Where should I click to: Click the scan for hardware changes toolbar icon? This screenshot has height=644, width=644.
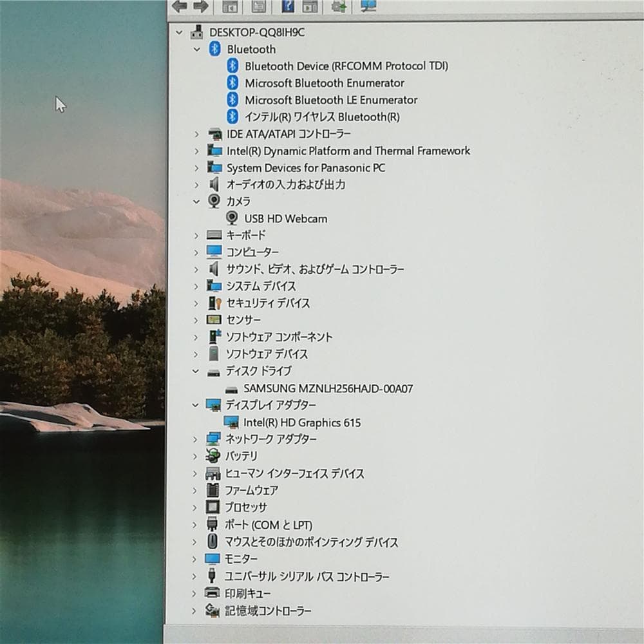tap(368, 5)
